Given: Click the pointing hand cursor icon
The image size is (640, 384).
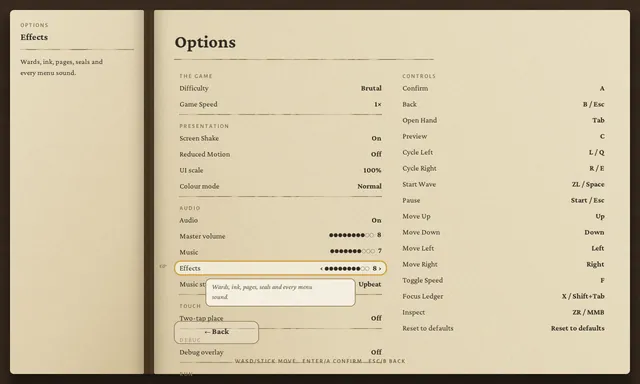Looking at the screenshot, I should [163, 266].
